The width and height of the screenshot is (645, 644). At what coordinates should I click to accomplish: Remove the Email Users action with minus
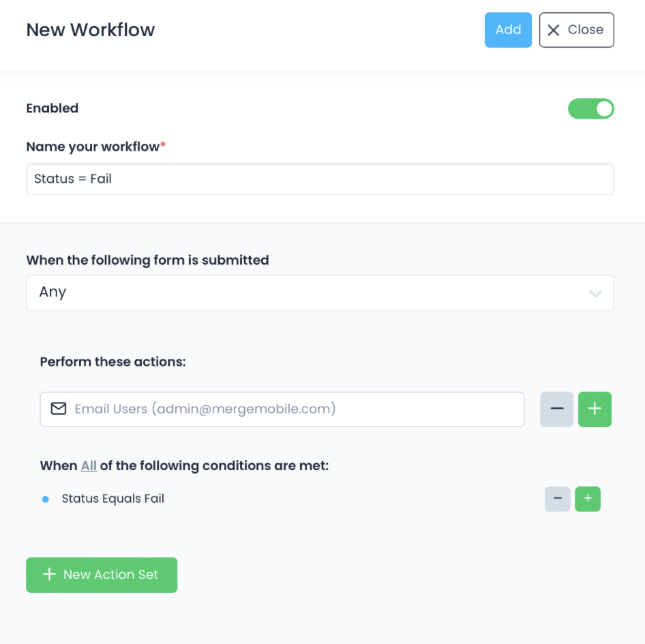[556, 409]
